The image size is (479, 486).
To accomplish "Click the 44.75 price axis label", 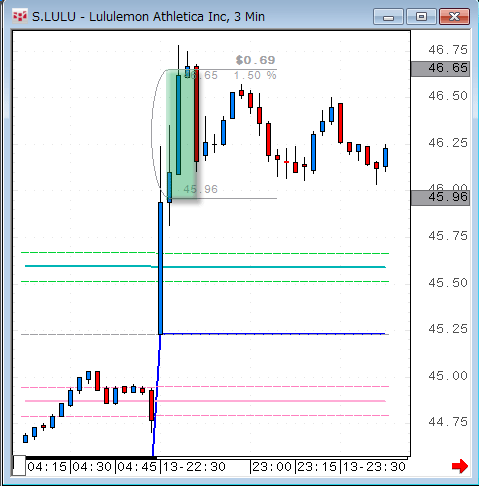I will (448, 422).
